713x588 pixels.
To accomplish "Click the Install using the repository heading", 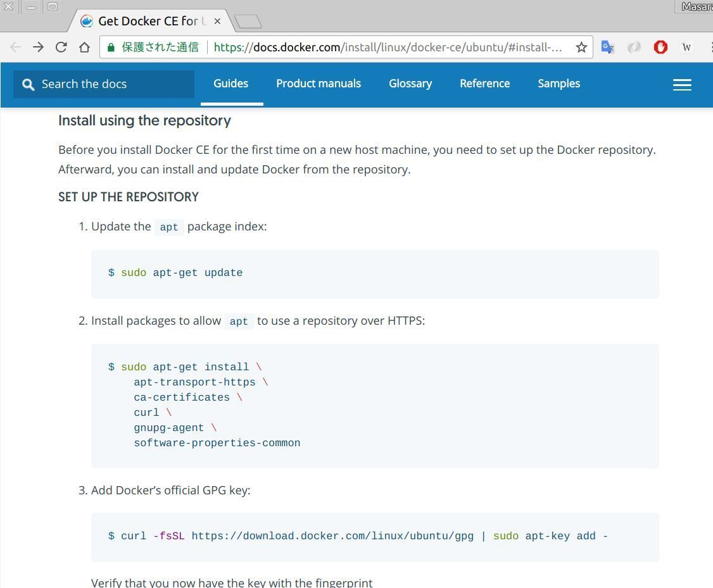I will click(x=144, y=120).
